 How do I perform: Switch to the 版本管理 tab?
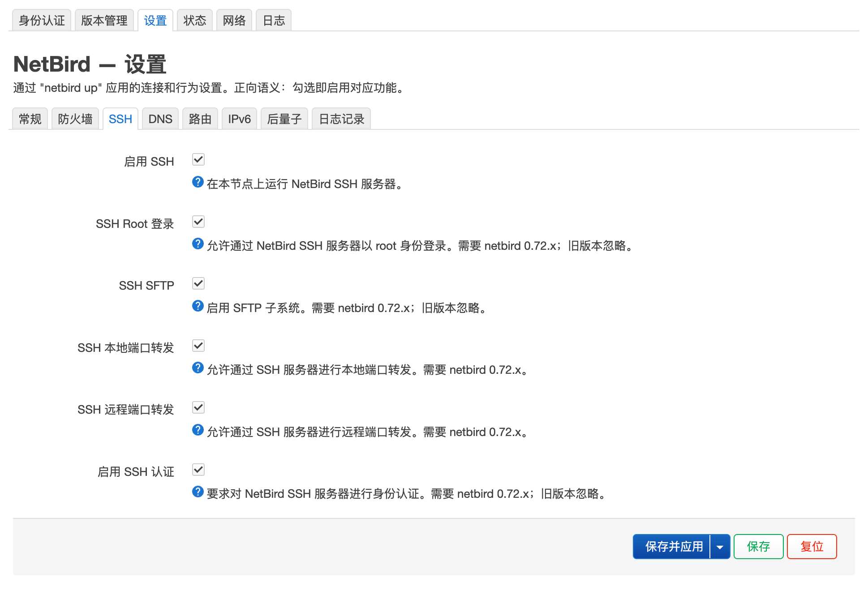(104, 20)
